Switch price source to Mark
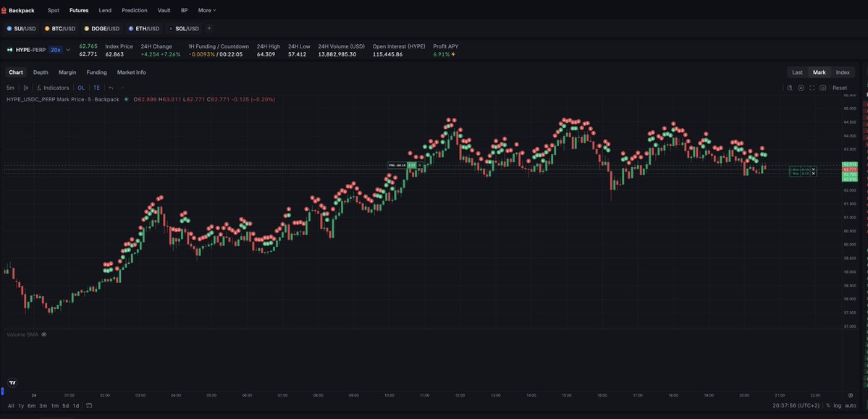 [819, 72]
